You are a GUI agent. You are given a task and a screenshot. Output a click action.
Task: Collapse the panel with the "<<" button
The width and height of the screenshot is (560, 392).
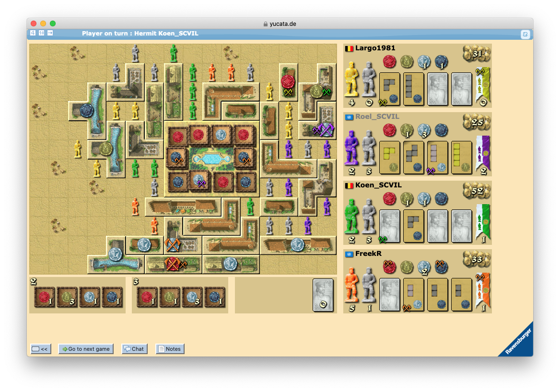pyautogui.click(x=41, y=349)
